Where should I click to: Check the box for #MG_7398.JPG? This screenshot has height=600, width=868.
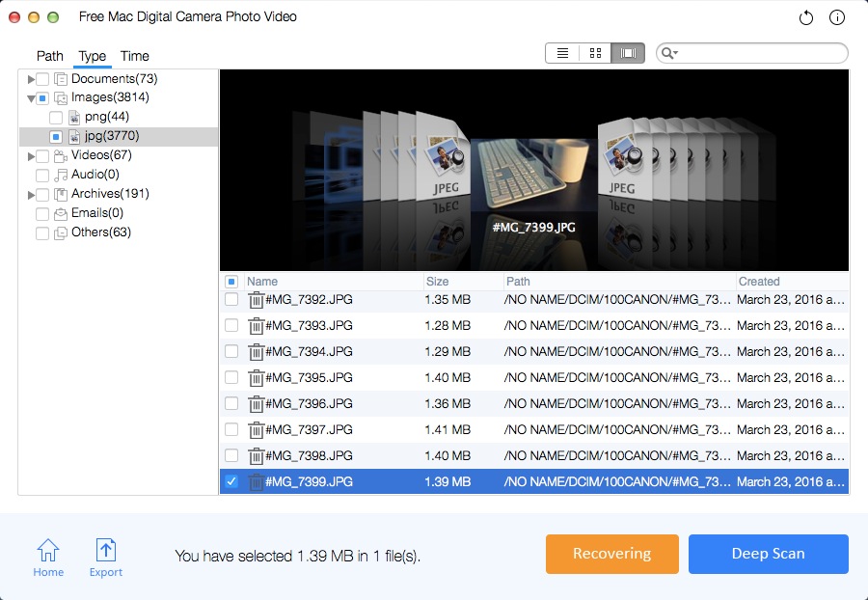231,455
